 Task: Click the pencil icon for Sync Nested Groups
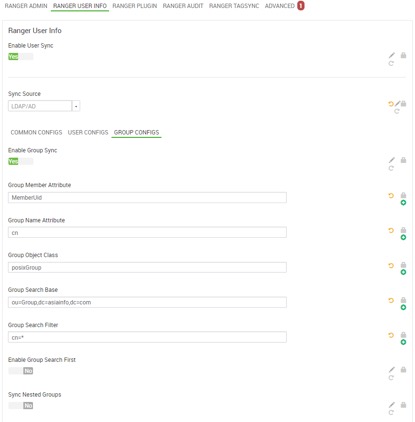[392, 405]
